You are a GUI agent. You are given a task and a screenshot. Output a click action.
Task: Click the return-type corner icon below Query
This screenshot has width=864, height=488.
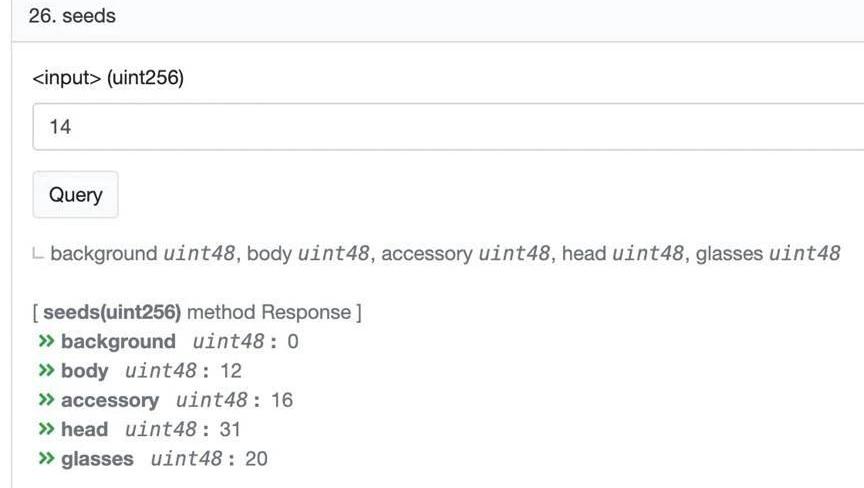(x=38, y=254)
